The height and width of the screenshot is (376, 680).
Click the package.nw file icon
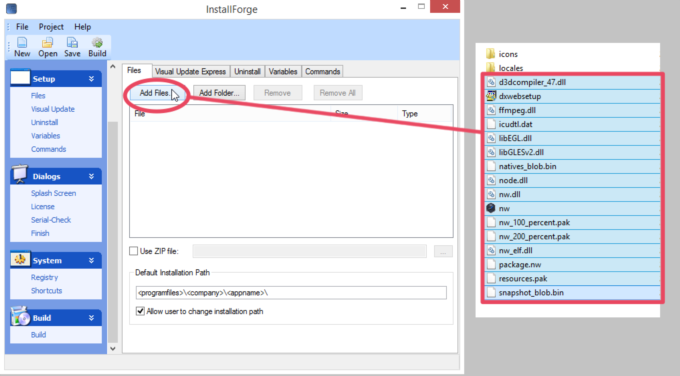491,264
